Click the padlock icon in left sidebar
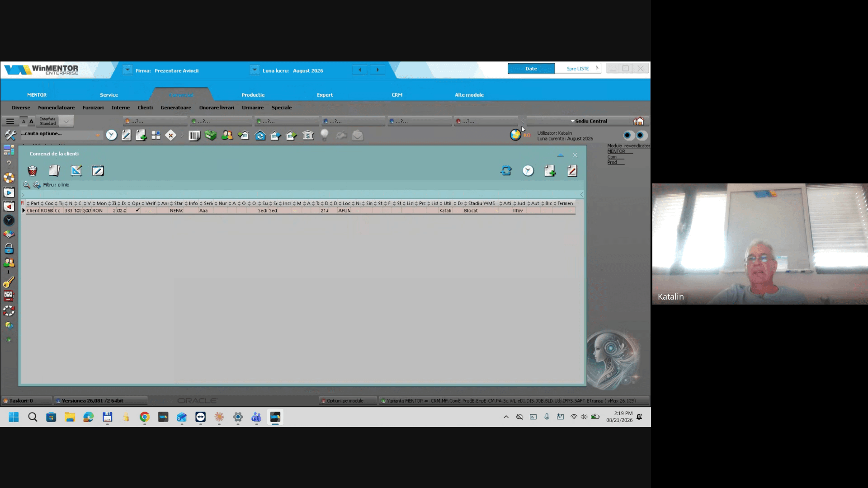 pyautogui.click(x=9, y=249)
